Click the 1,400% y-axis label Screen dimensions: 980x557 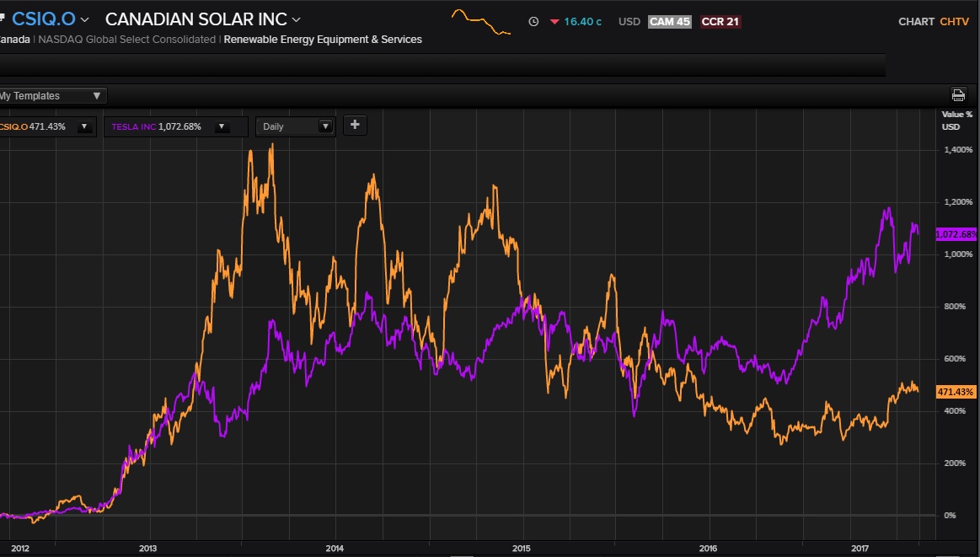coord(958,150)
